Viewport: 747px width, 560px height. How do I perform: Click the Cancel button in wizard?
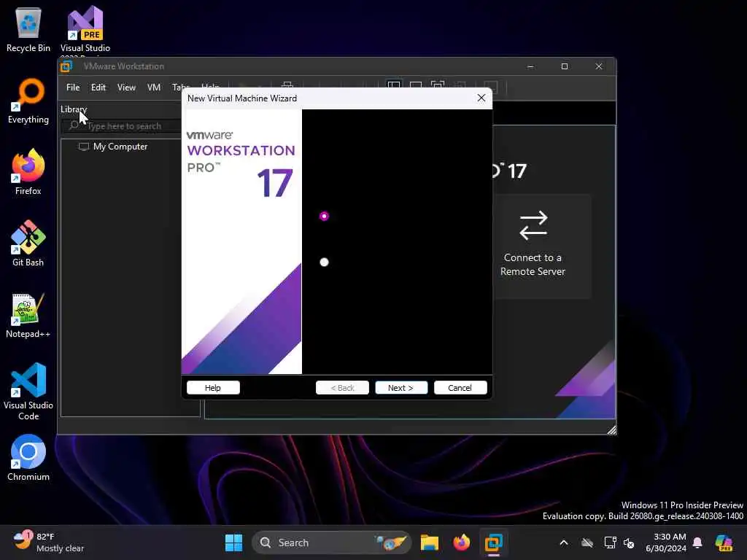(460, 388)
